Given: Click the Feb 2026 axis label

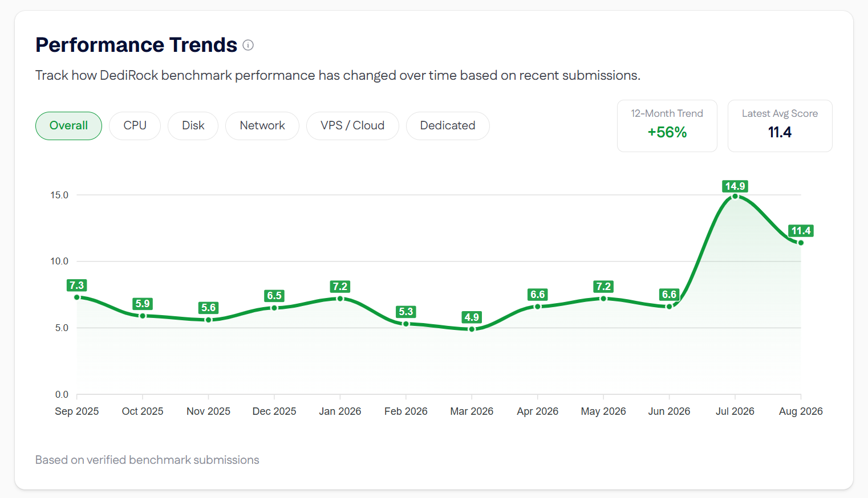Looking at the screenshot, I should pos(406,411).
